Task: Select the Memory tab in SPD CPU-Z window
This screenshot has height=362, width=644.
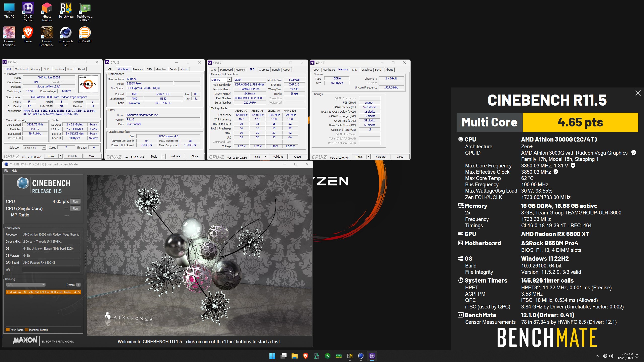Action: coord(240,70)
